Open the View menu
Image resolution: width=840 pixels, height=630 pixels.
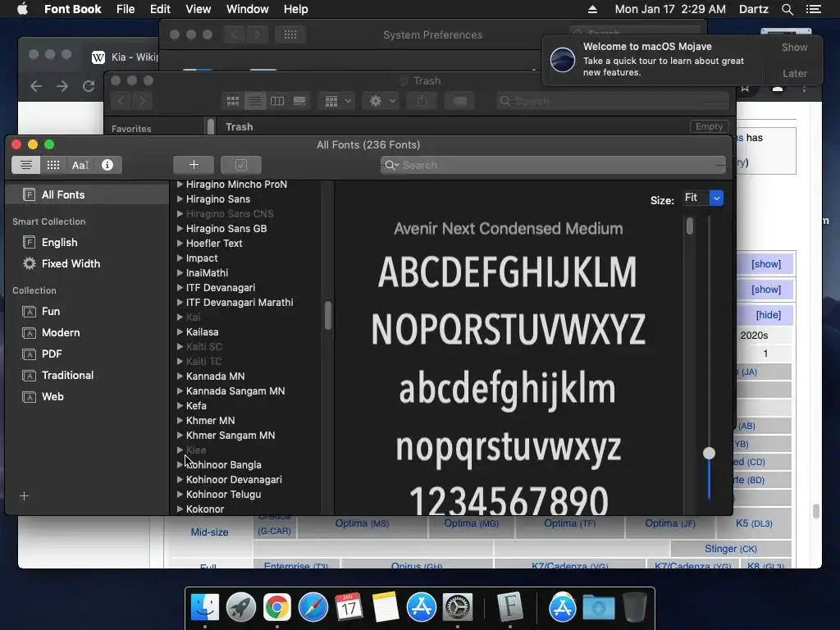199,9
